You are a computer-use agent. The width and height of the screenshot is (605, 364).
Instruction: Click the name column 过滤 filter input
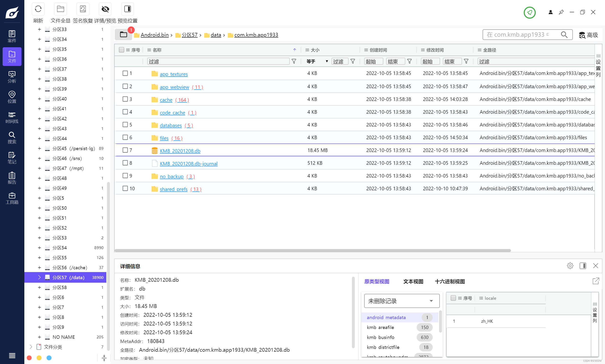click(218, 61)
